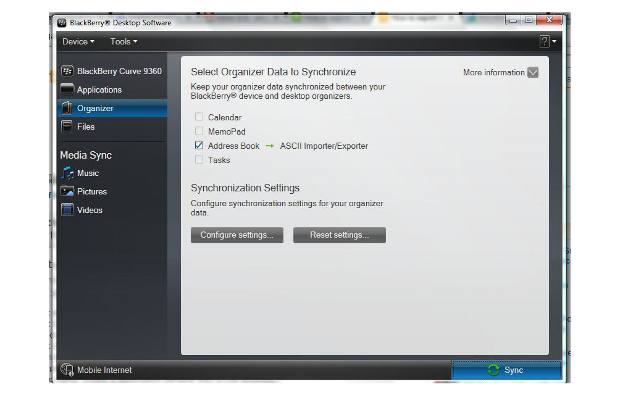620x400 pixels.
Task: Click the Mobile Internet globe icon
Action: click(67, 370)
